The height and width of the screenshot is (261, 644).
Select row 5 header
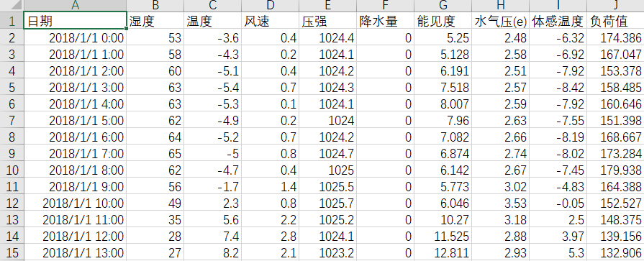pos(12,88)
